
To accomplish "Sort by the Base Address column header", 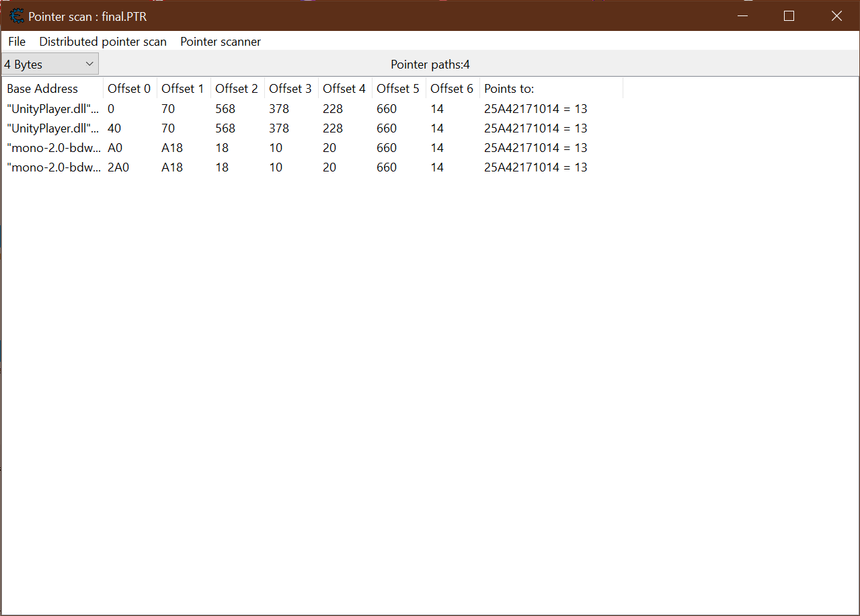I will (x=42, y=88).
